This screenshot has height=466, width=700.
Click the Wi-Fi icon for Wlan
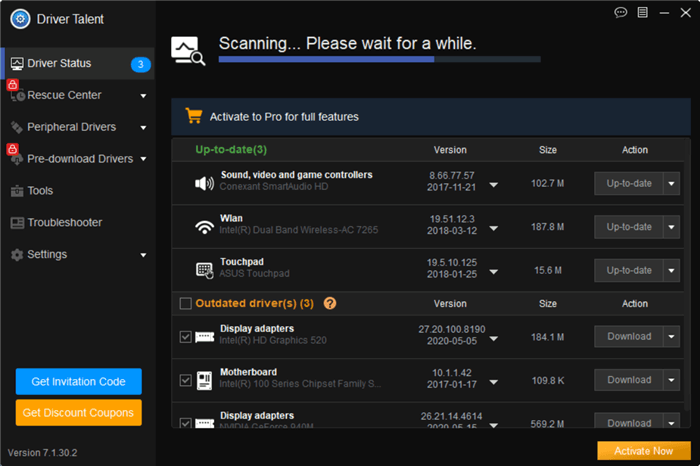coord(204,227)
